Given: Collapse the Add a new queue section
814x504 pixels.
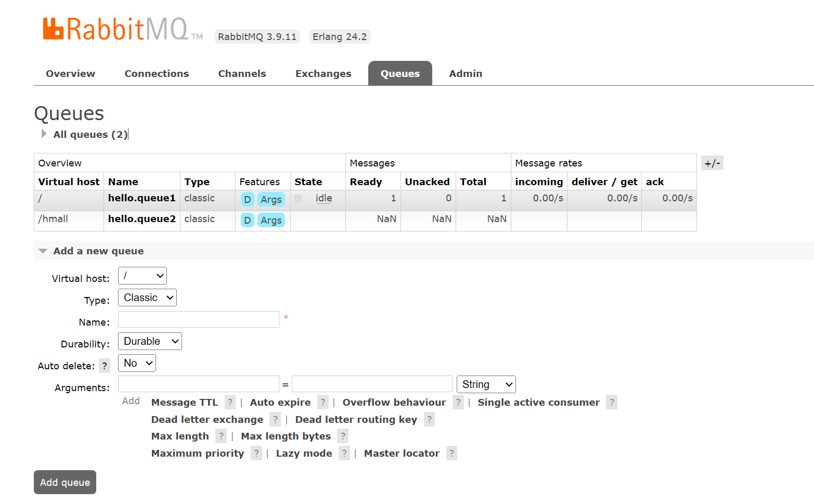Looking at the screenshot, I should coord(98,251).
